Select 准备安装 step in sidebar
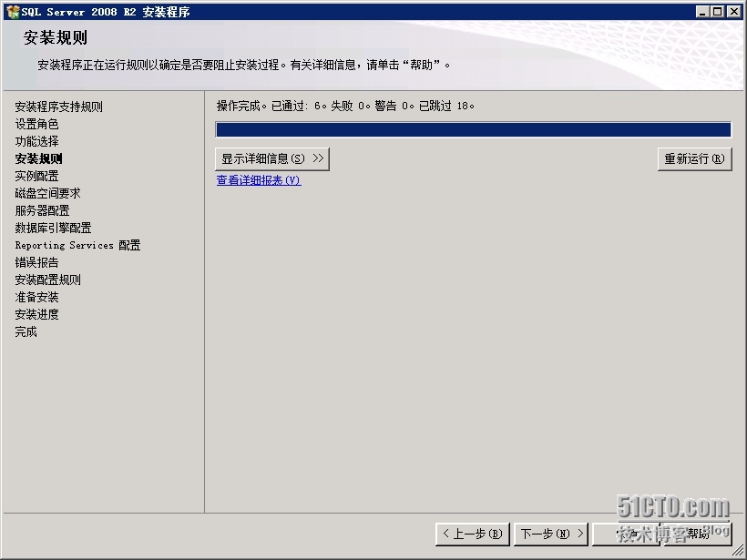Image resolution: width=747 pixels, height=560 pixels. click(x=36, y=297)
